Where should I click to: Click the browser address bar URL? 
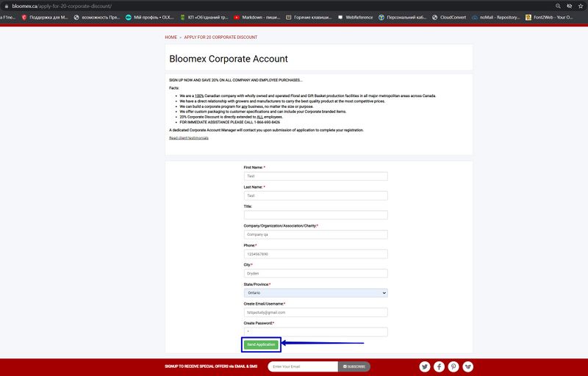point(62,6)
